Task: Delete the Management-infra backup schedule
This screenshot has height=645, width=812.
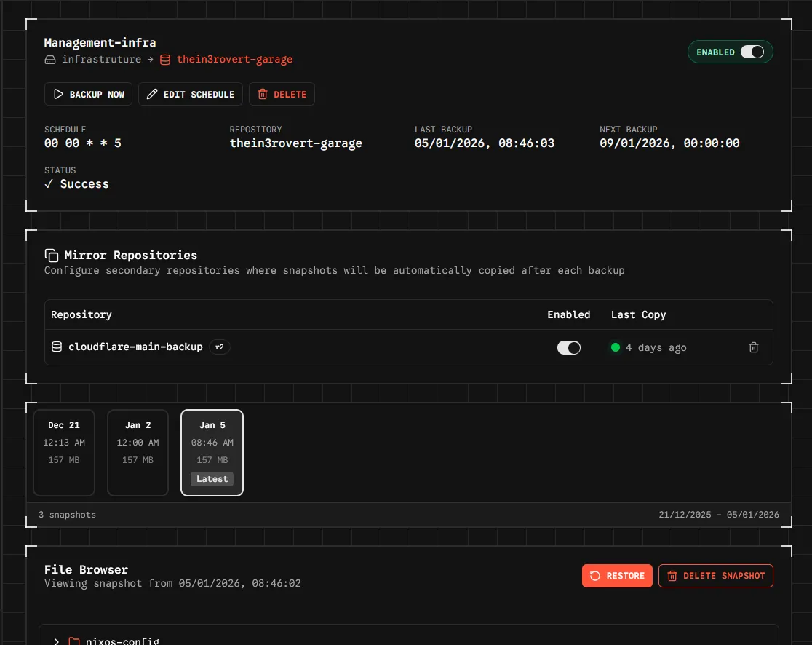Action: [x=282, y=95]
